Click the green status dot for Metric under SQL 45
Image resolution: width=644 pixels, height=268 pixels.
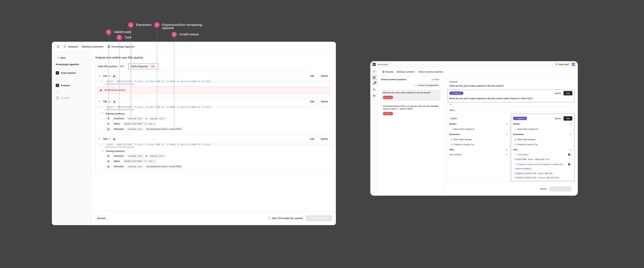(108, 124)
